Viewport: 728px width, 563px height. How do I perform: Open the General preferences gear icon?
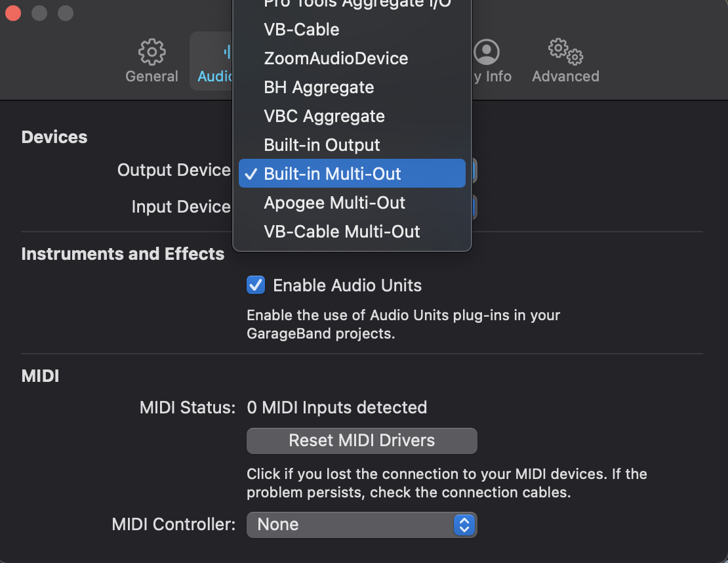tap(152, 52)
